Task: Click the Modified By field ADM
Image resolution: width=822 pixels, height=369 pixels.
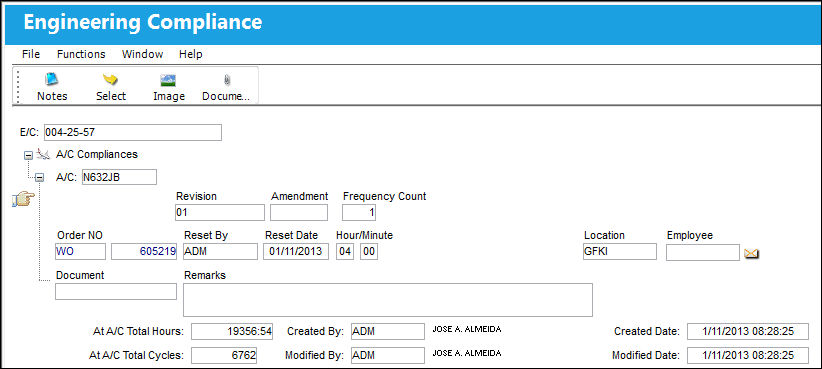Action: (387, 355)
